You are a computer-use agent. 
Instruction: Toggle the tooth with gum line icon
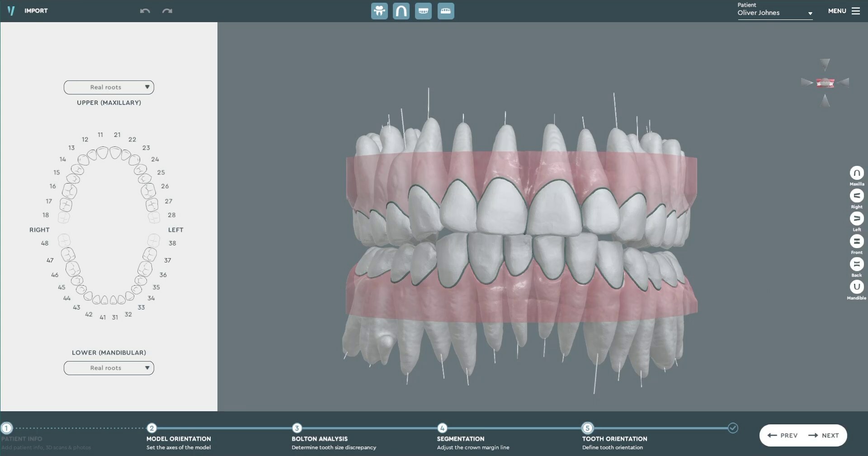(x=379, y=11)
